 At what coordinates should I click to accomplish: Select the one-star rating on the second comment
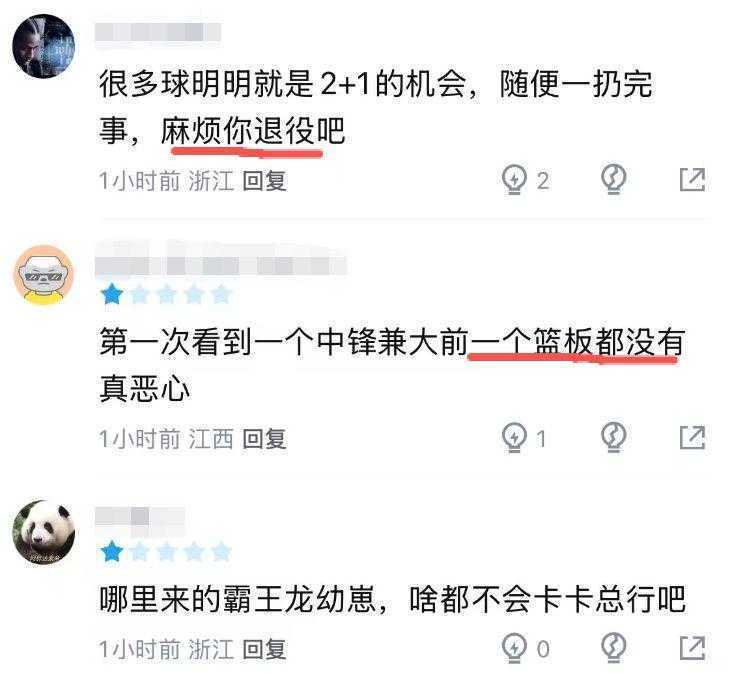112,294
